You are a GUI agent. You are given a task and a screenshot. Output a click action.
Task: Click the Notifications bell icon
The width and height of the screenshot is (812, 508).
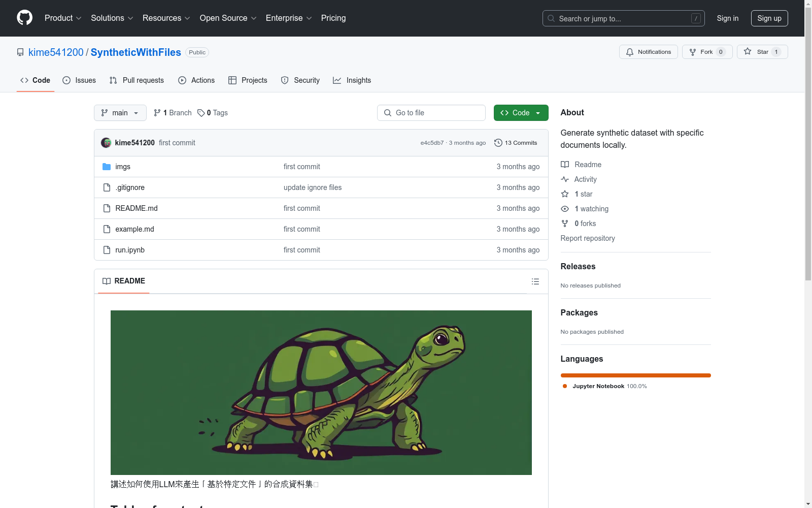pos(630,52)
